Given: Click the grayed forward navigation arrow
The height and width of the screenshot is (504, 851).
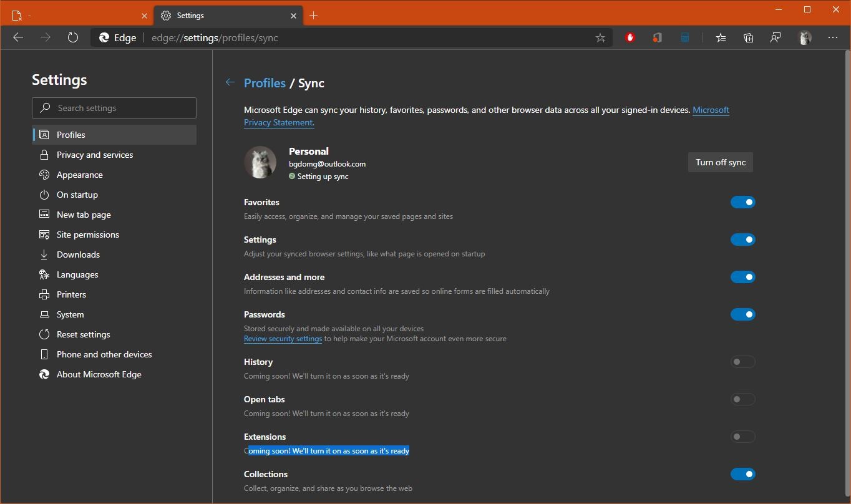Looking at the screenshot, I should [x=46, y=37].
